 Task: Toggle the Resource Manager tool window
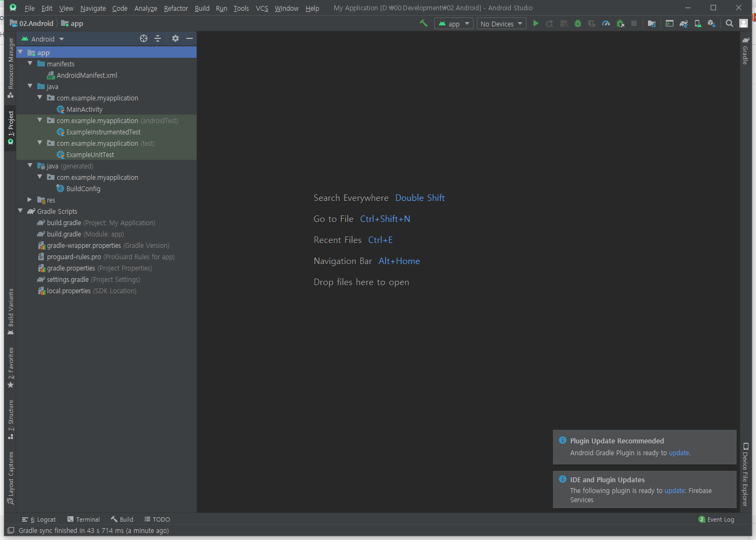pos(10,67)
